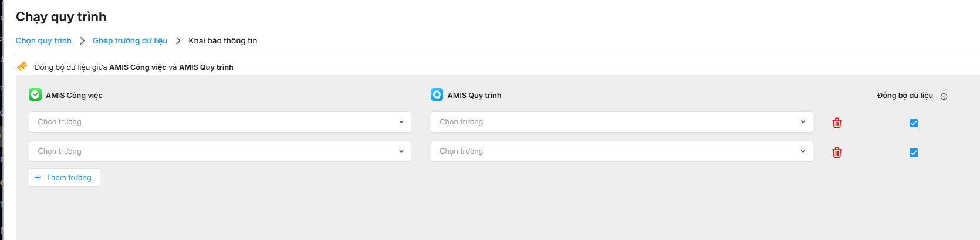980x240 pixels.
Task: Click the blue AMIS Quy trình app icon
Action: [x=437, y=95]
